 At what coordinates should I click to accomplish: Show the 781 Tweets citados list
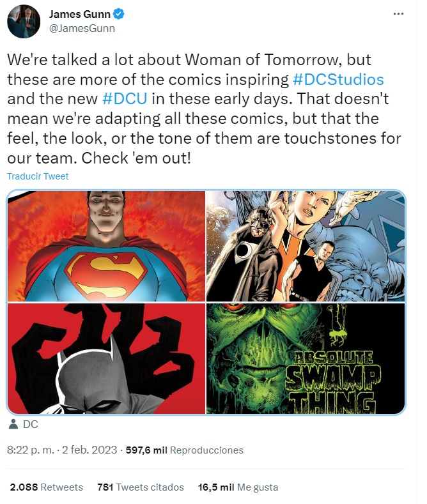point(141,487)
